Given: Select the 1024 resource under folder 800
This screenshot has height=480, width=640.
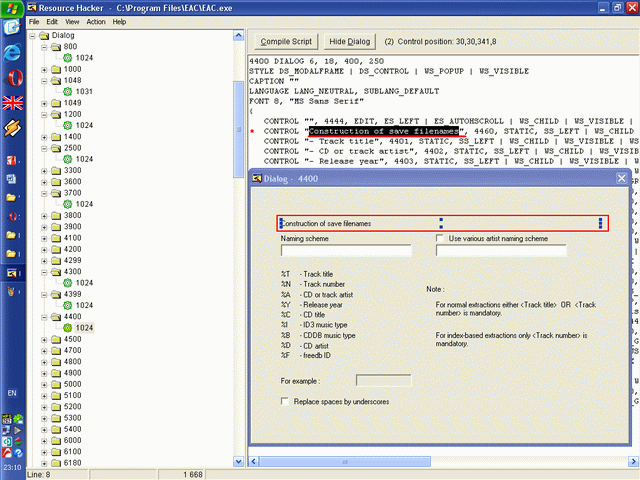Looking at the screenshot, I should tap(84, 58).
